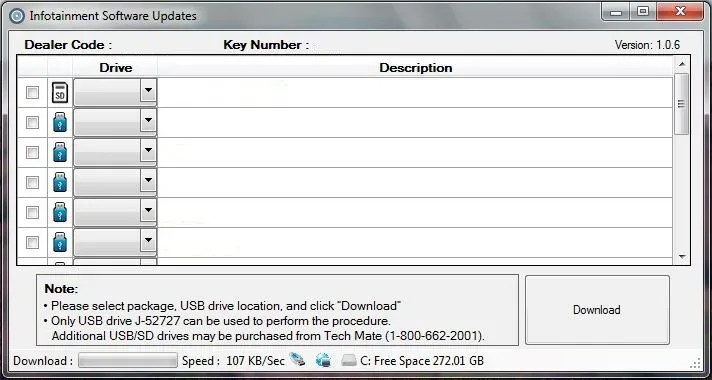Image resolution: width=712 pixels, height=380 pixels.
Task: Click the vertical scrollbar thumb in list
Action: coord(682,104)
